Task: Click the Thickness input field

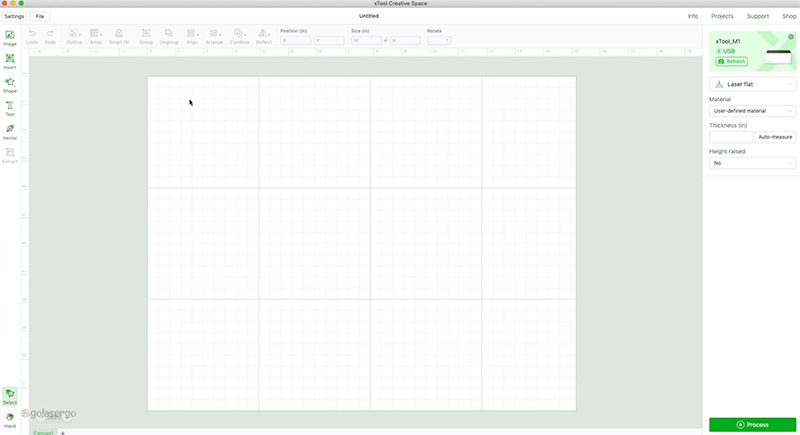Action: pyautogui.click(x=730, y=137)
